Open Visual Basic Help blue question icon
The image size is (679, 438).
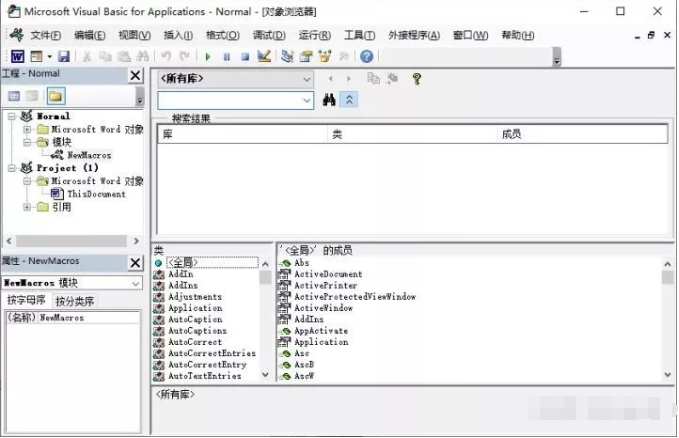(x=367, y=56)
